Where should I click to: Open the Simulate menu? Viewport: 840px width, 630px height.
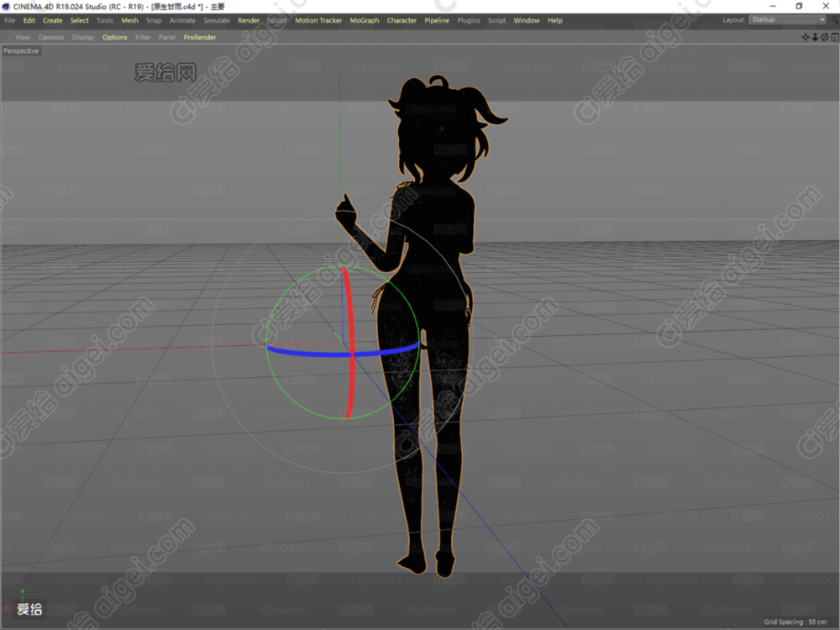(217, 20)
